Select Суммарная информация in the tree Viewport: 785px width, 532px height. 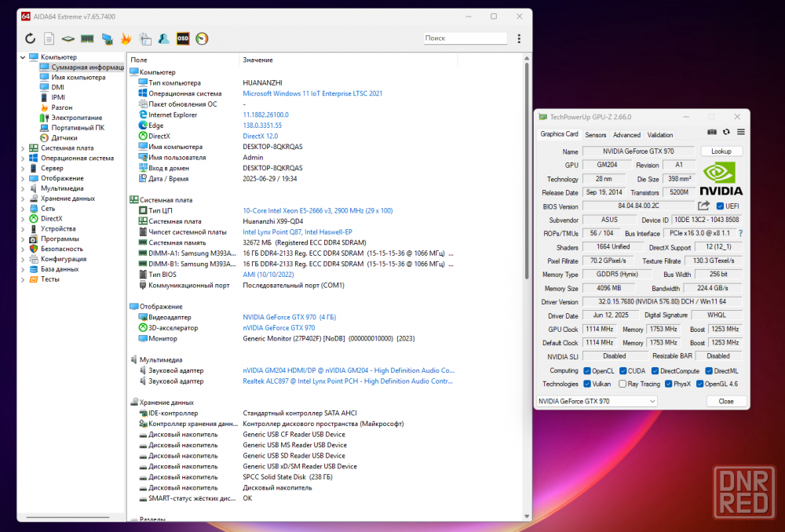click(x=82, y=67)
